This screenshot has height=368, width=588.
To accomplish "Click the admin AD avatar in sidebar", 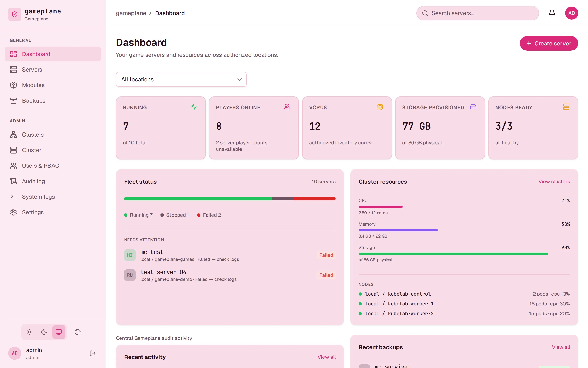I will [14, 353].
